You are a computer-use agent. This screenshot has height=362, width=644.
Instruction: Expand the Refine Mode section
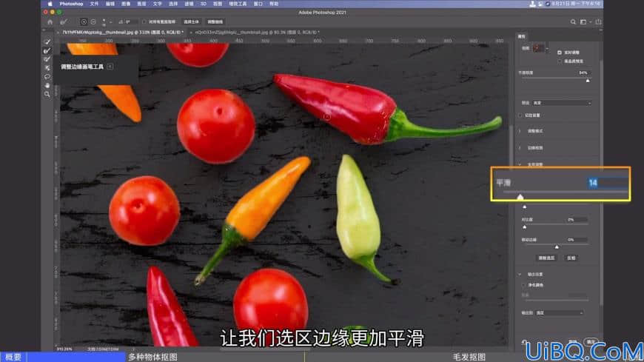point(520,131)
